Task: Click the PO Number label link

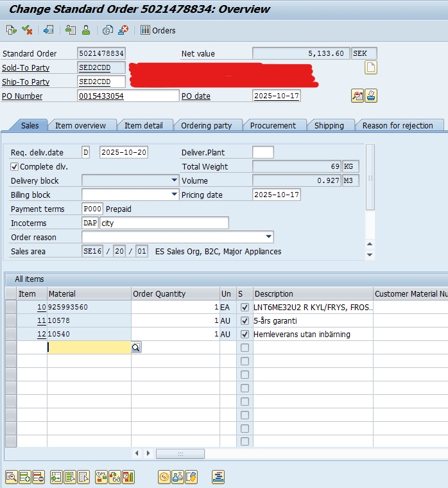Action: tap(22, 96)
